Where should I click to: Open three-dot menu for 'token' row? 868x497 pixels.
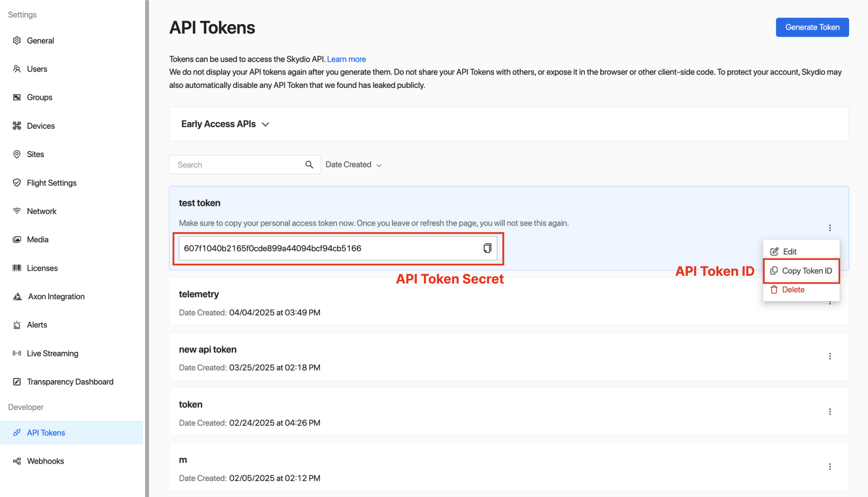pyautogui.click(x=830, y=412)
